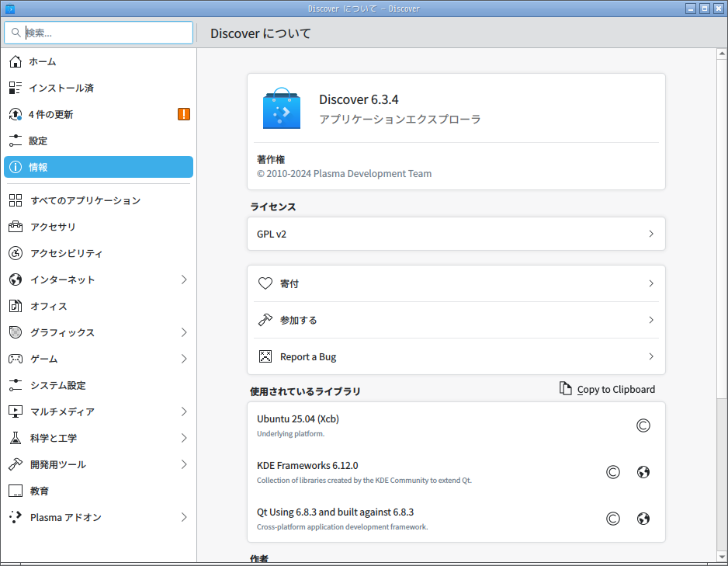Click the Discover shopping bag logo
Viewport: 728px width, 566px height.
pos(282,108)
